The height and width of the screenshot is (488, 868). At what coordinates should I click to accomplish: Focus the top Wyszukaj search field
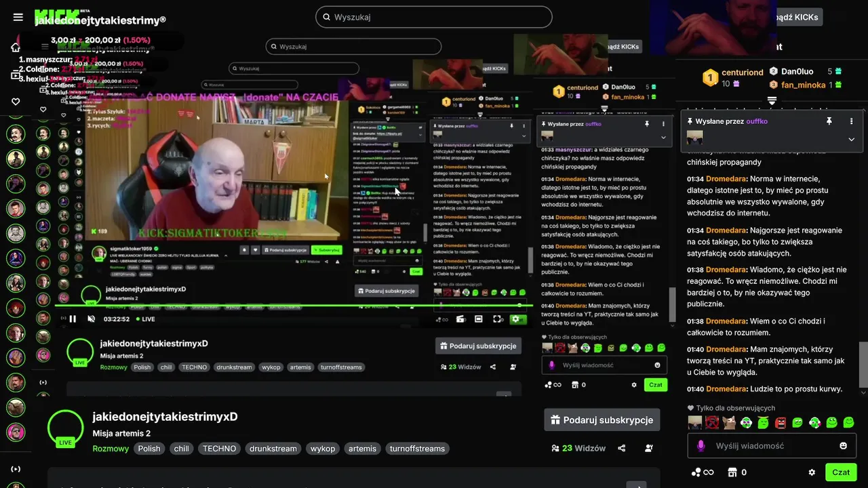coord(434,17)
